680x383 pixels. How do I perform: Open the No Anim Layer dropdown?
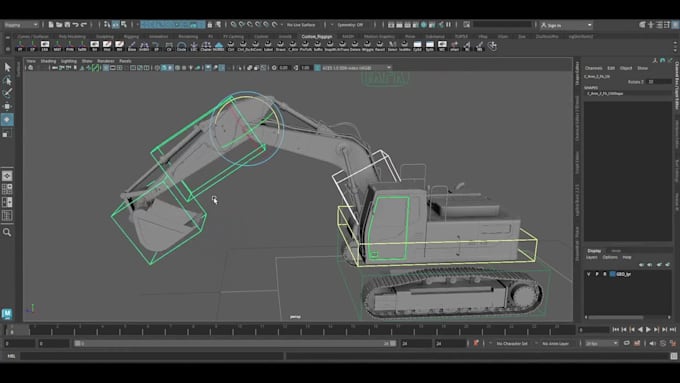point(555,343)
